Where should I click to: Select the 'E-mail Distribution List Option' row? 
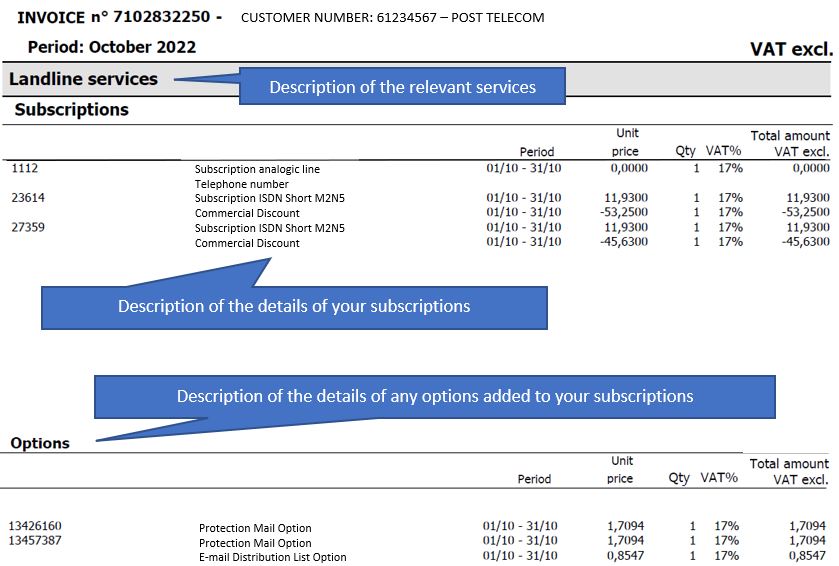tap(272, 557)
